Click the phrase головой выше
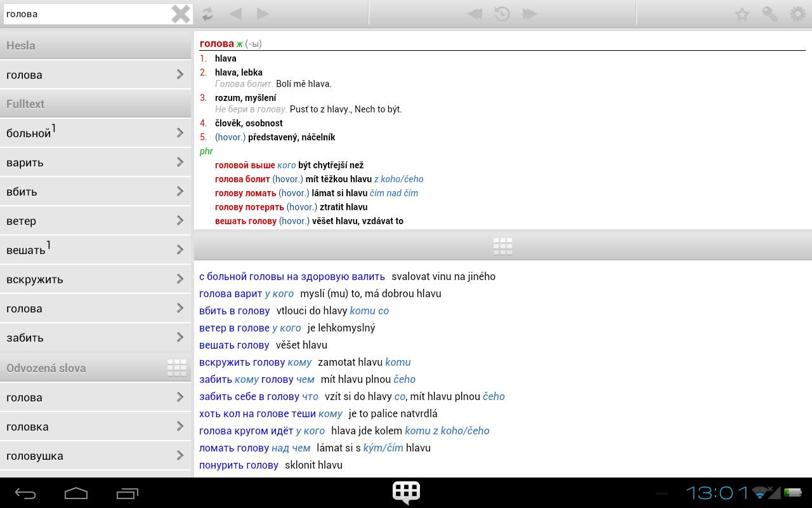The image size is (812, 508). pos(245,165)
